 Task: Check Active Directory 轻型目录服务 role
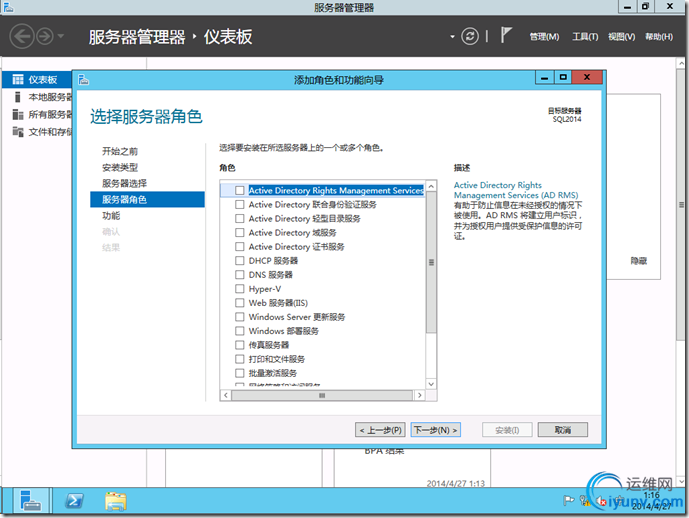[239, 218]
